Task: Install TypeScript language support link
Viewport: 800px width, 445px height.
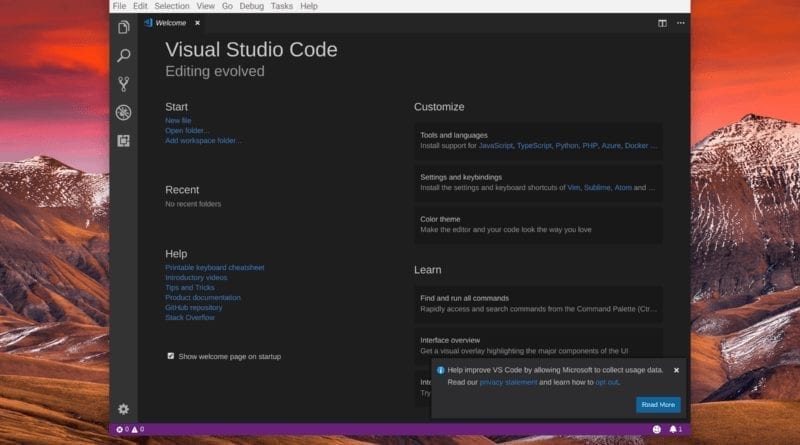Action: click(534, 145)
